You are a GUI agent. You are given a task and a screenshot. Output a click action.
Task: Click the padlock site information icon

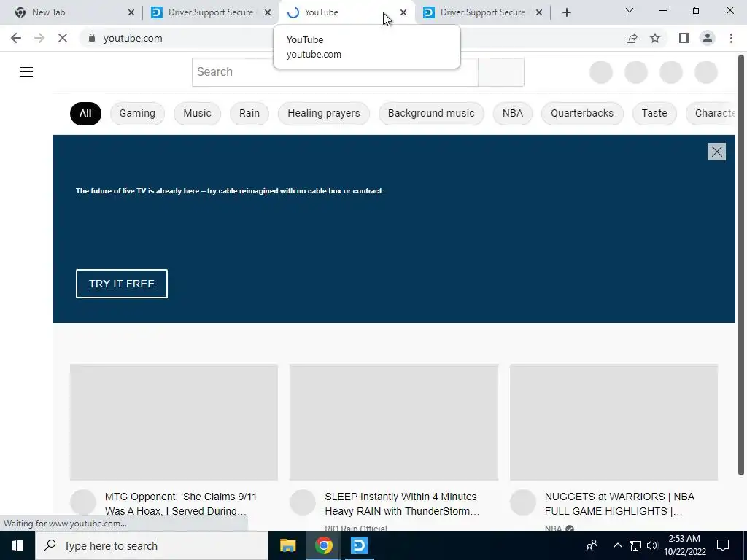[x=92, y=38]
